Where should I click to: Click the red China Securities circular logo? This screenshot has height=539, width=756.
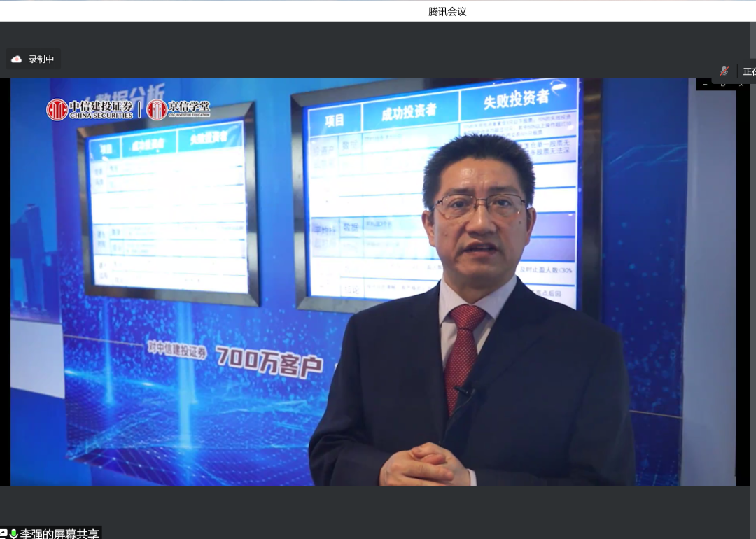coord(57,109)
